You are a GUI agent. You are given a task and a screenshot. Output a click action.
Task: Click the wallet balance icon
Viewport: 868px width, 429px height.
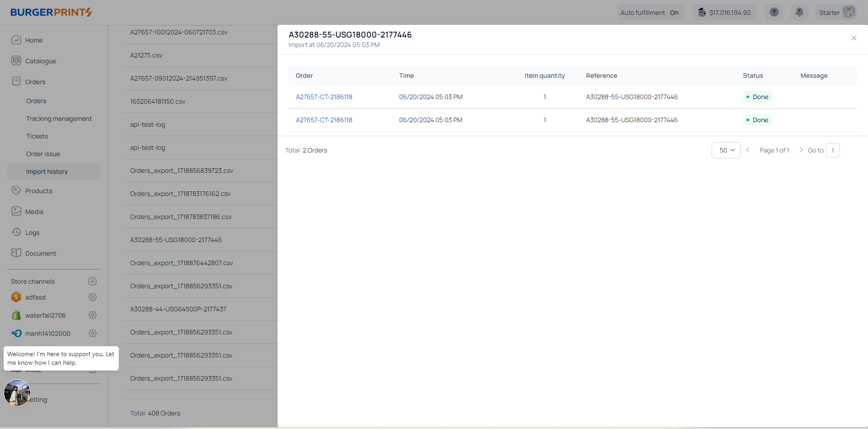702,12
